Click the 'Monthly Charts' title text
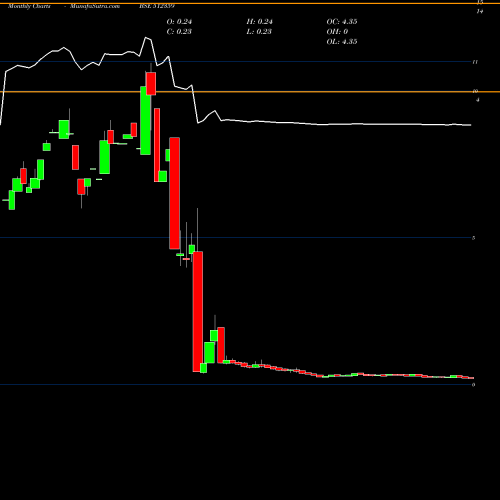 (29, 6)
